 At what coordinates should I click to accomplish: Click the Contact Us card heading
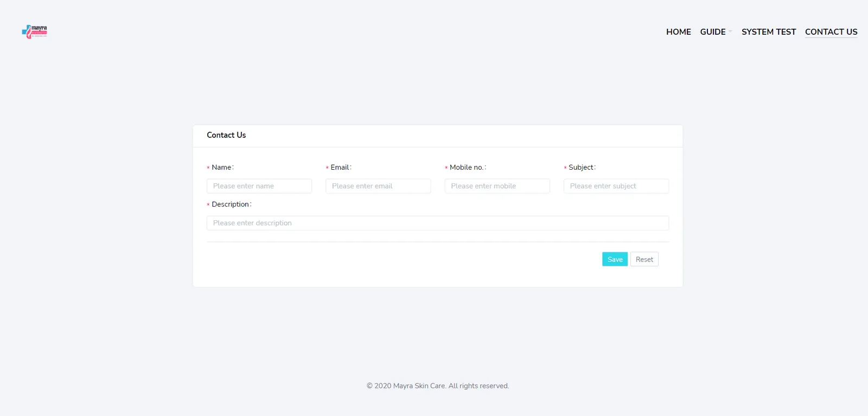click(x=226, y=135)
